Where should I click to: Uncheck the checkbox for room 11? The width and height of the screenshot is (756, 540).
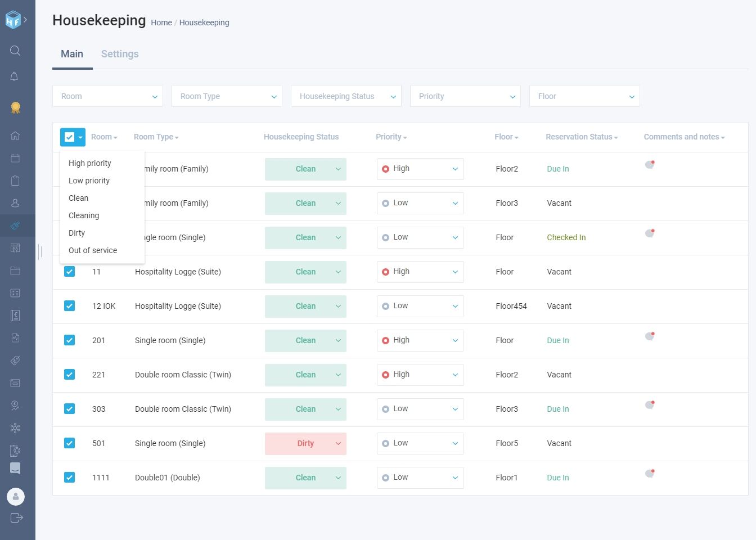pos(69,272)
